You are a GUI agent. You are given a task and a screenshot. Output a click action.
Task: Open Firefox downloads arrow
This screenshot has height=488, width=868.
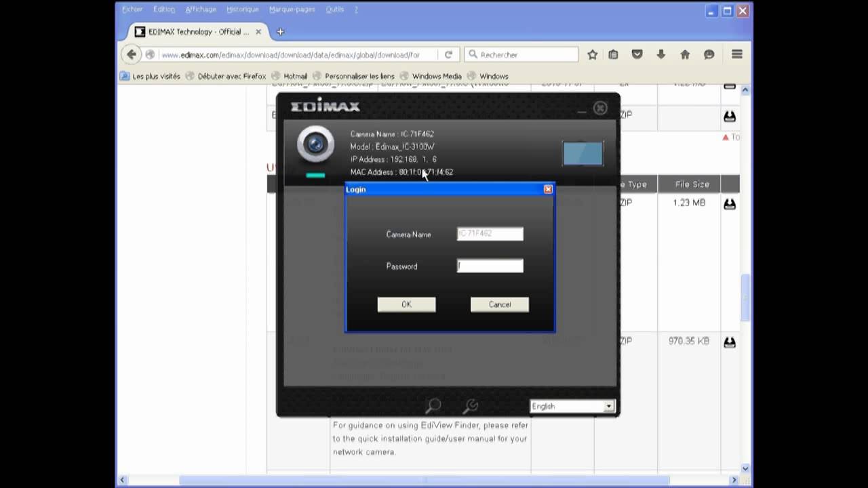(x=660, y=55)
